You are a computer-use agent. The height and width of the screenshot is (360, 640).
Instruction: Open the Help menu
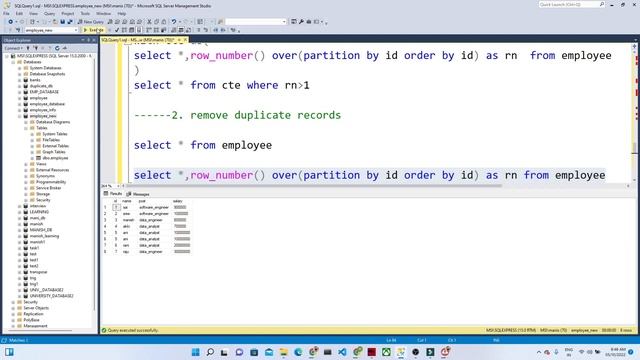coord(122,13)
